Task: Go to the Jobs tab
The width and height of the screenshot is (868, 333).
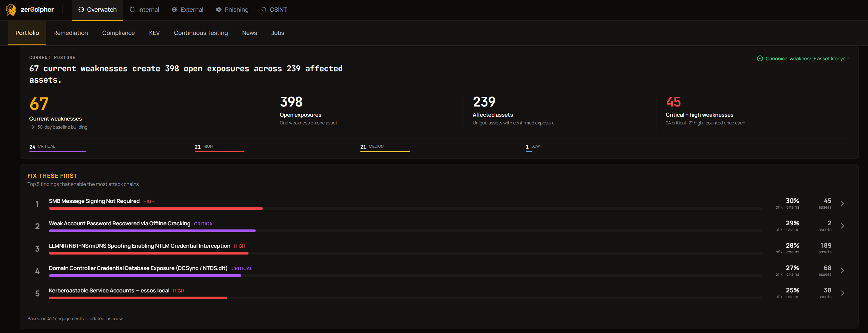Action: [x=278, y=33]
